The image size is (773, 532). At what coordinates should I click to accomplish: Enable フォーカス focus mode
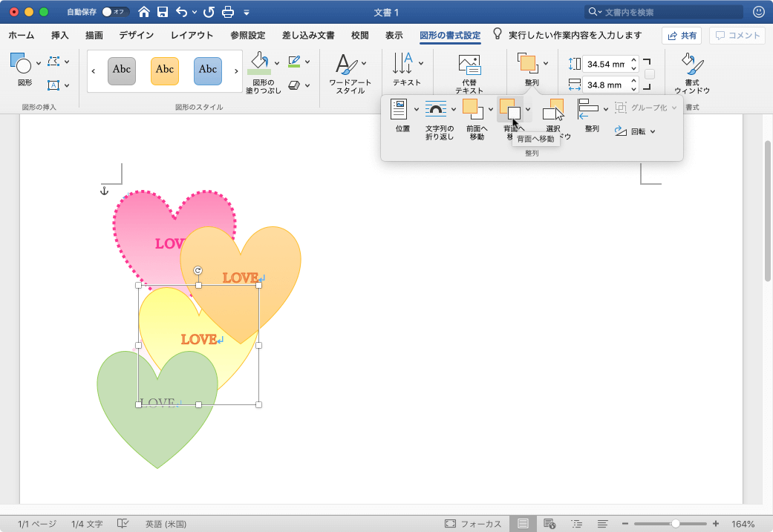pos(473,524)
